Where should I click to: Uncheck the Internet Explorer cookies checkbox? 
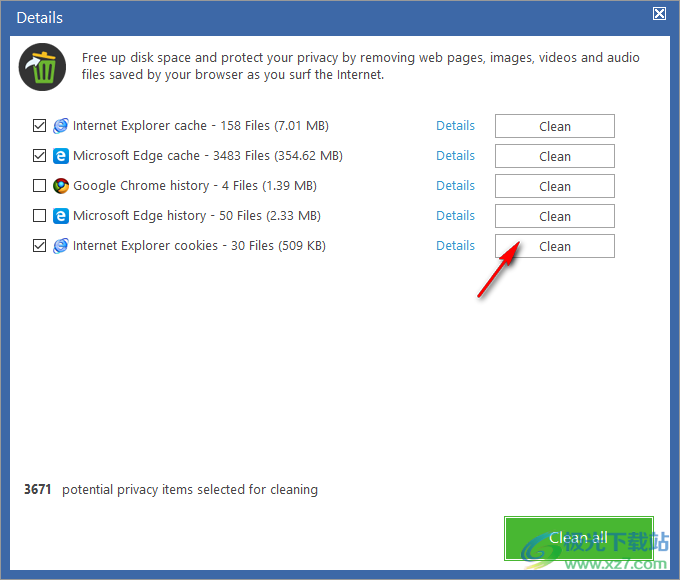tap(39, 246)
